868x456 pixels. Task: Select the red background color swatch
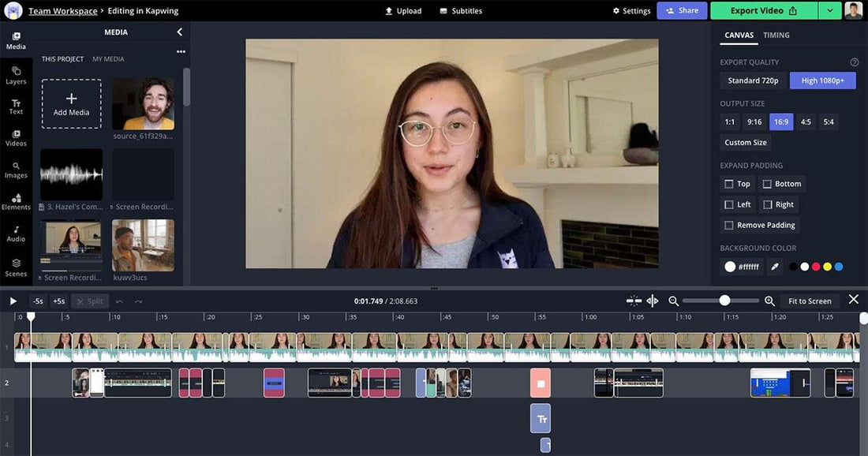click(x=816, y=267)
